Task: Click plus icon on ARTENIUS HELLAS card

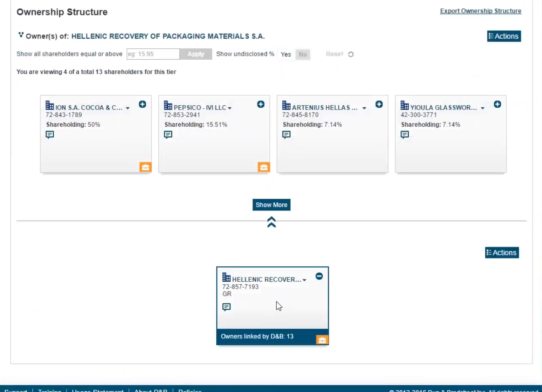Action: coord(379,104)
